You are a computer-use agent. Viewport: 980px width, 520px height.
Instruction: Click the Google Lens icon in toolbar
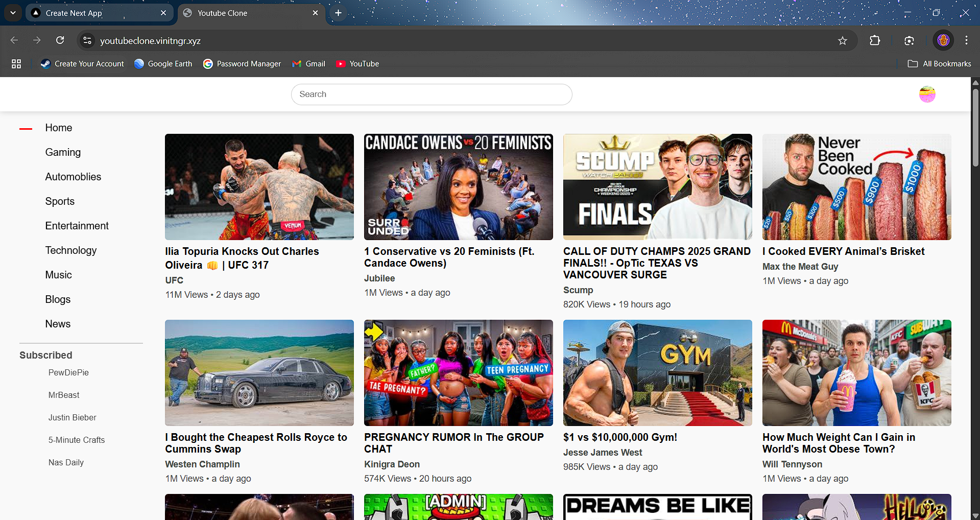click(909, 40)
